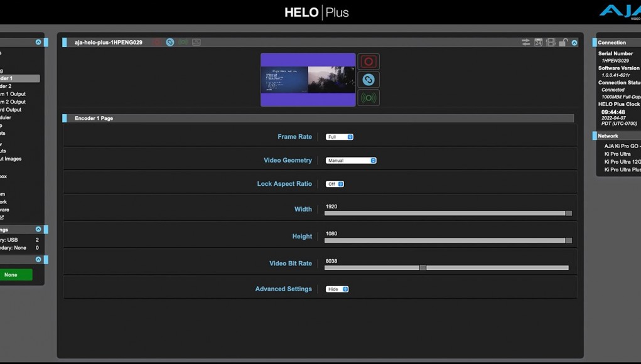Open Stream 2 Output in left menu
641x364 pixels.
click(13, 102)
